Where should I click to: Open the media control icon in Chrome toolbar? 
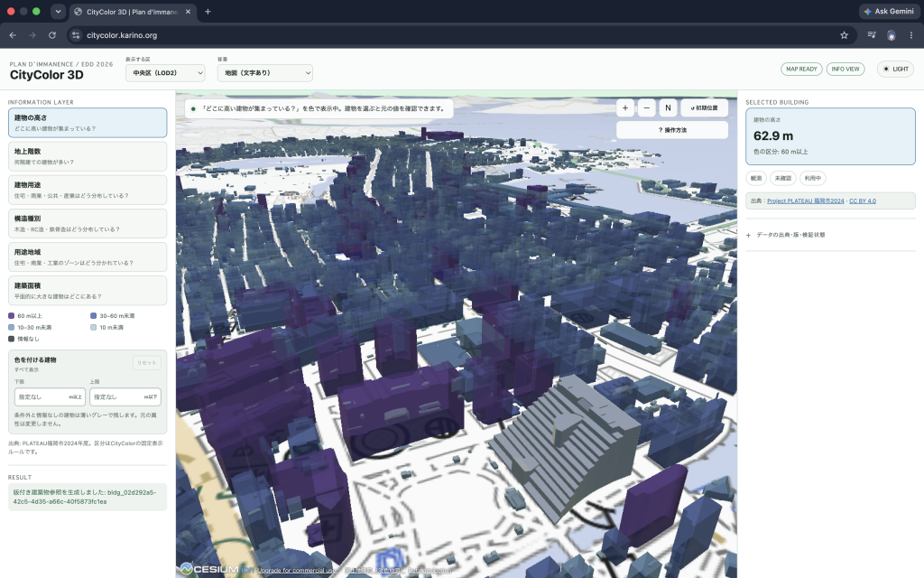[x=872, y=35]
